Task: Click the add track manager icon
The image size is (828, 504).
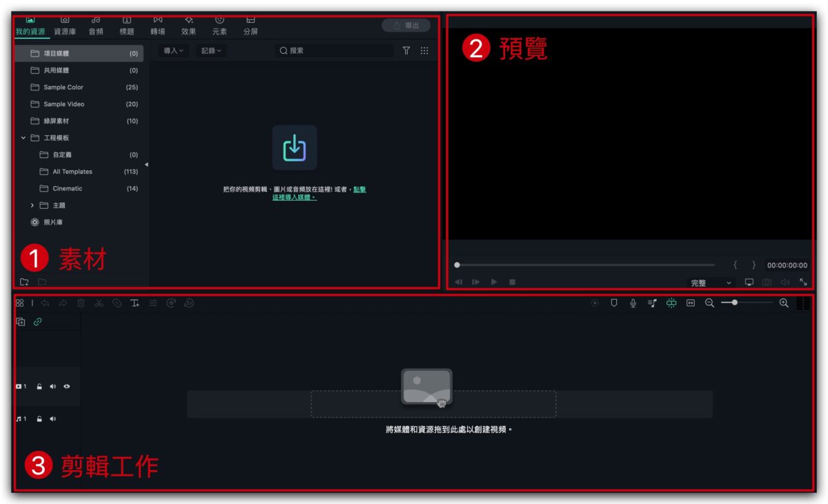Action: click(x=21, y=322)
